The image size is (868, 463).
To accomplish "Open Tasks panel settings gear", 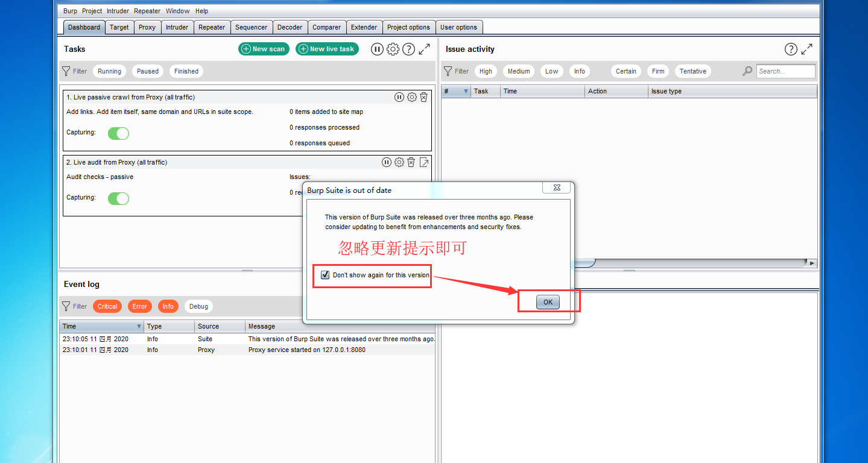I will 393,49.
